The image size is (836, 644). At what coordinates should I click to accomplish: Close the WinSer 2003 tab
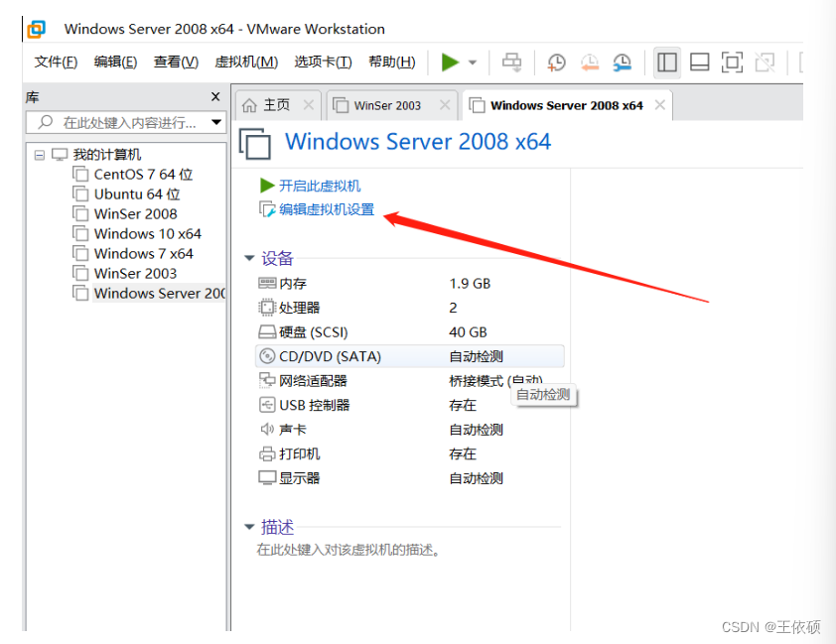point(445,105)
